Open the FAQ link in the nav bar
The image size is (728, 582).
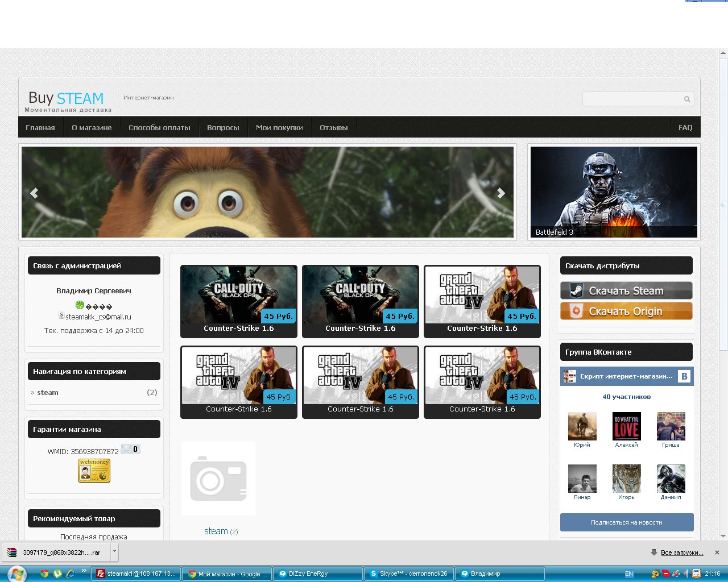685,127
